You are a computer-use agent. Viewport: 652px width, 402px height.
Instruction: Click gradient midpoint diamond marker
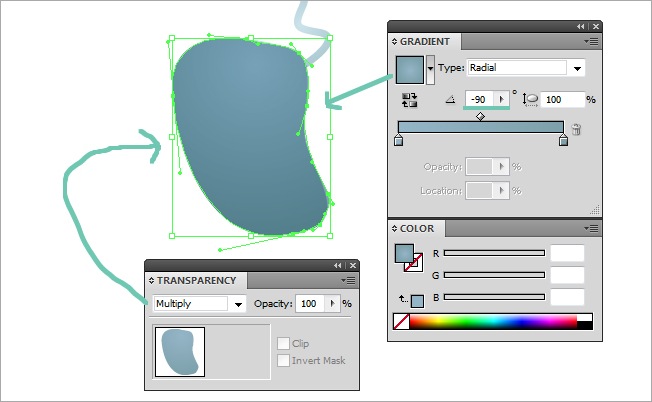point(480,116)
